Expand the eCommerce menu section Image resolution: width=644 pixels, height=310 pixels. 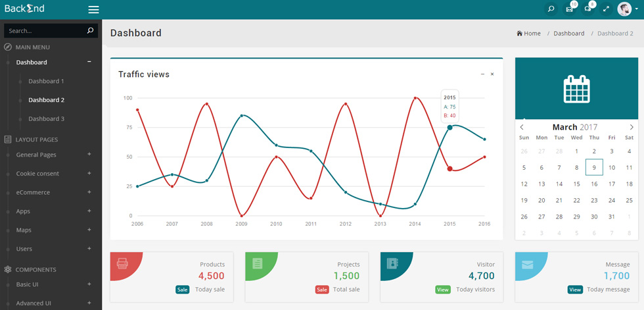[x=89, y=192]
